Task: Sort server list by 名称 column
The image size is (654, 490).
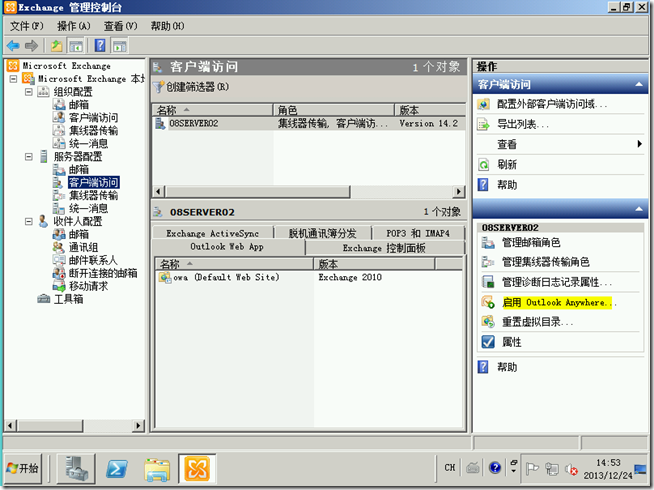Action: point(212,110)
